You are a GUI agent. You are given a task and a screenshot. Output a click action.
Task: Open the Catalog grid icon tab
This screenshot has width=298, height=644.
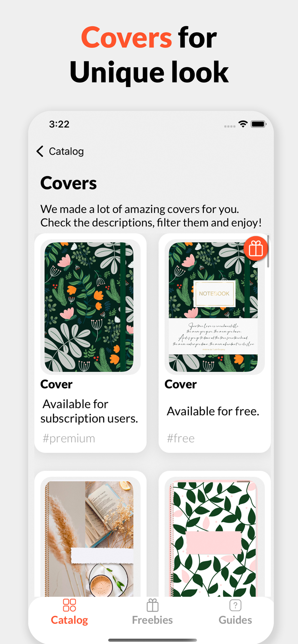click(69, 605)
